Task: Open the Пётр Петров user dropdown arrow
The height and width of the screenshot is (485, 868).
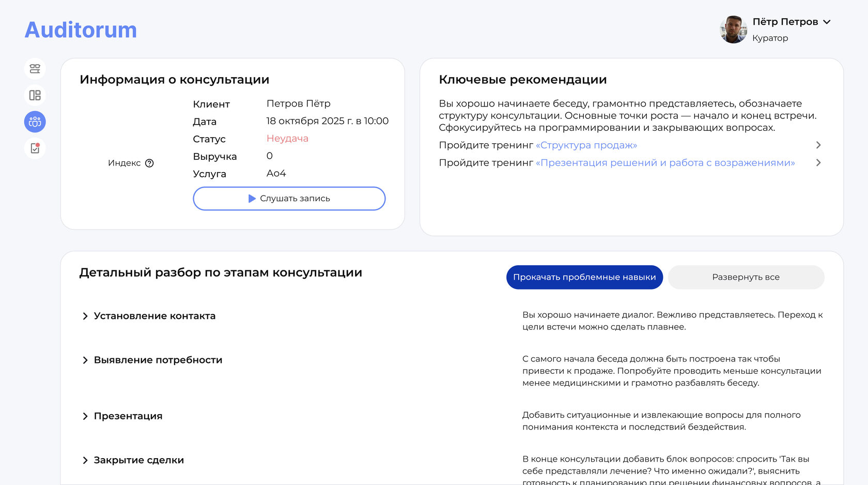Action: coord(827,22)
